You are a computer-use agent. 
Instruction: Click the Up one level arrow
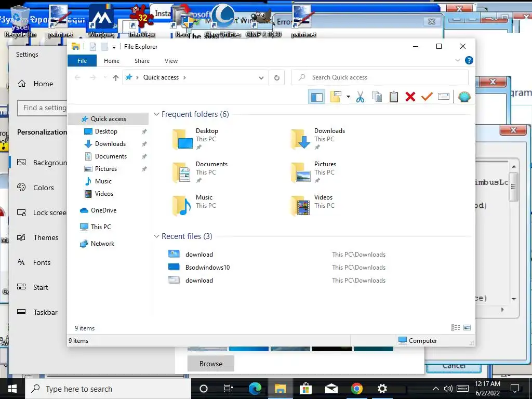click(116, 78)
